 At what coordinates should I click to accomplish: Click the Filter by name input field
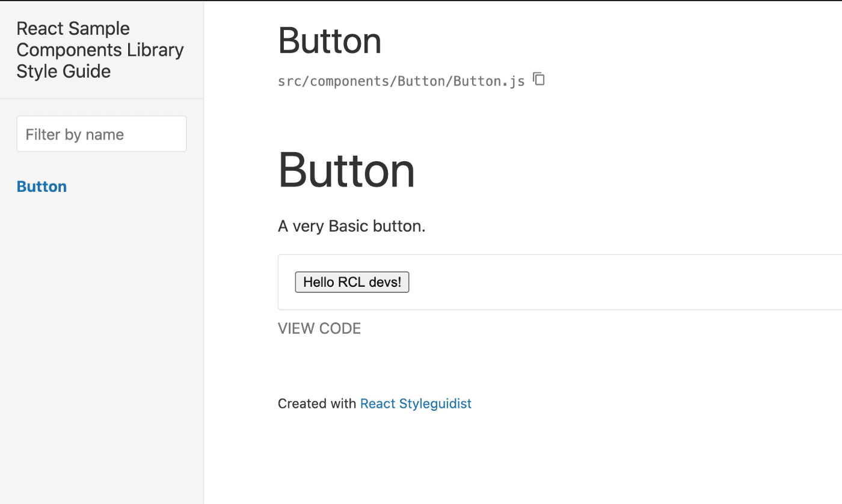click(x=102, y=134)
